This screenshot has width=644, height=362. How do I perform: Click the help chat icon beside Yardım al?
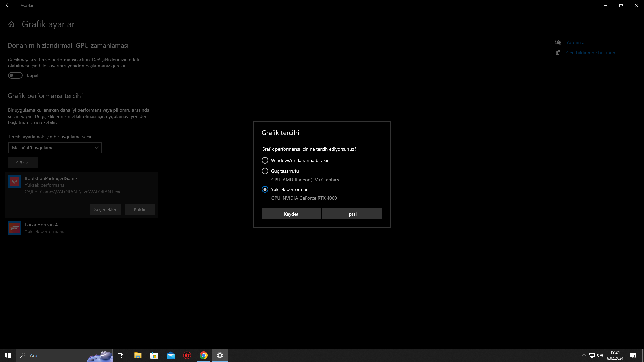558,42
